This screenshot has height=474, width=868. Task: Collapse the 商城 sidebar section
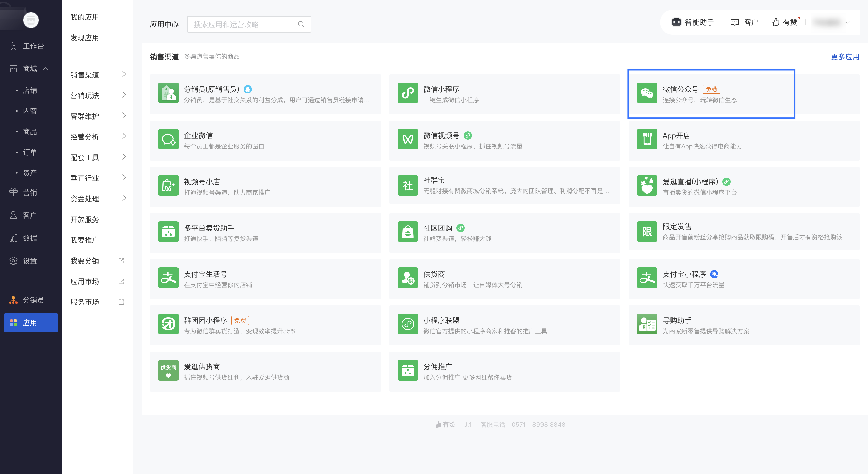[45, 69]
